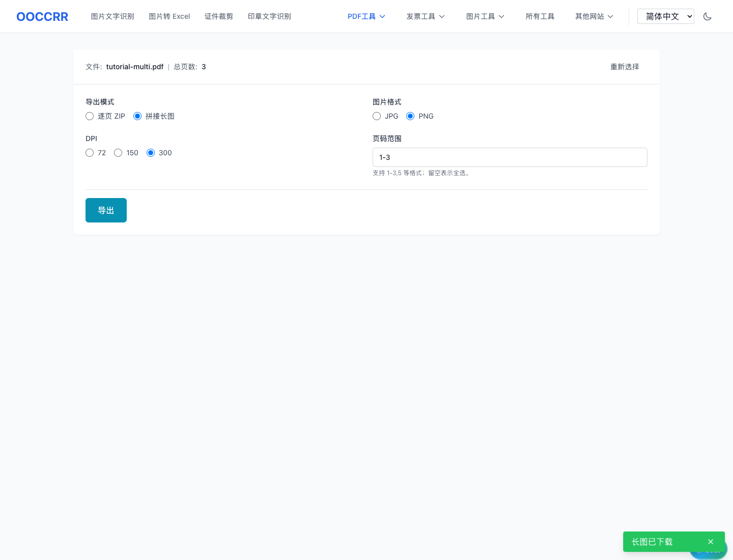Choose PNG image format
The height and width of the screenshot is (560, 733).
click(x=410, y=116)
